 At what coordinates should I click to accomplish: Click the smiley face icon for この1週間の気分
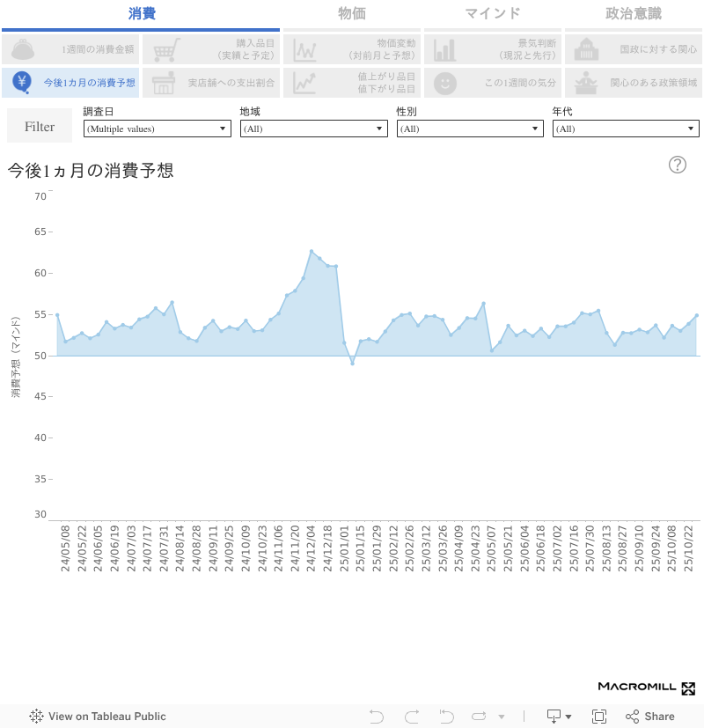[445, 84]
